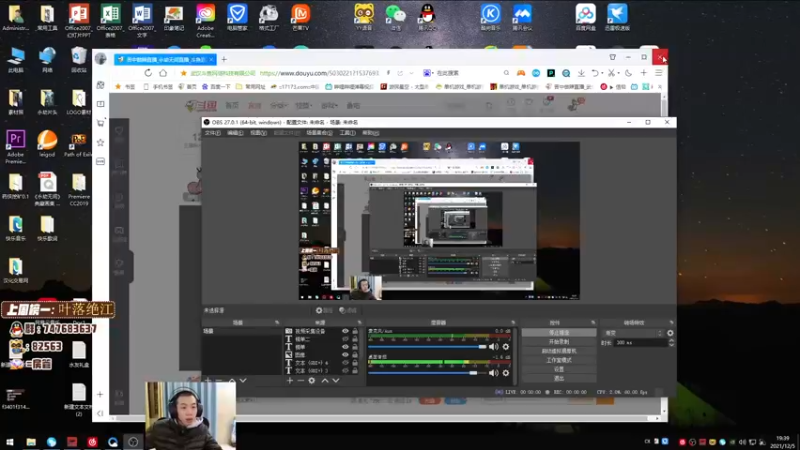Screen dimensions: 800x450
Task: Open desktop audio channel settings gear
Action: [x=506, y=373]
